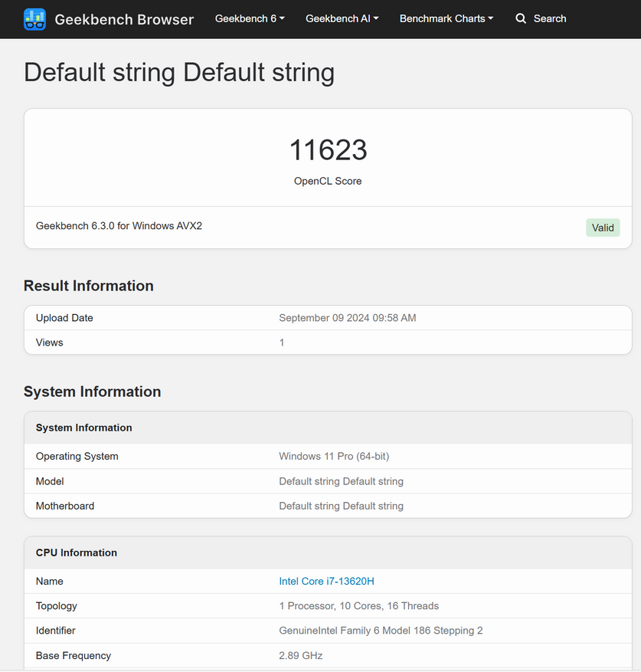Expand the Geekbench AI dropdown
The height and width of the screenshot is (672, 641).
342,18
